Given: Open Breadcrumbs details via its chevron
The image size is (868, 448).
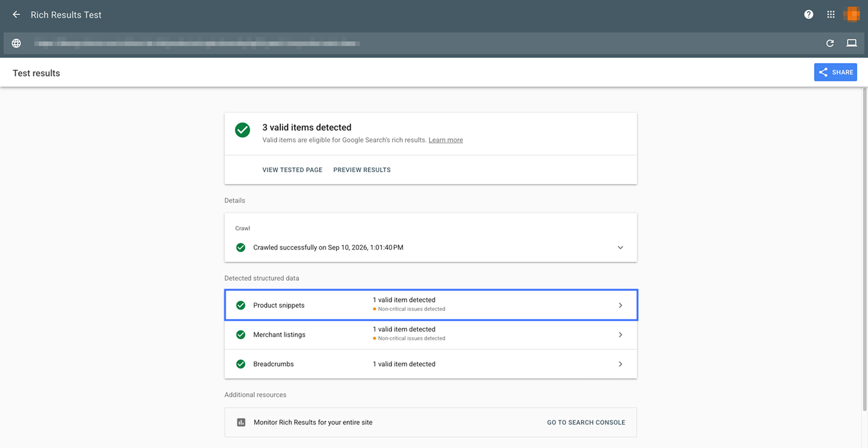Looking at the screenshot, I should (x=621, y=364).
